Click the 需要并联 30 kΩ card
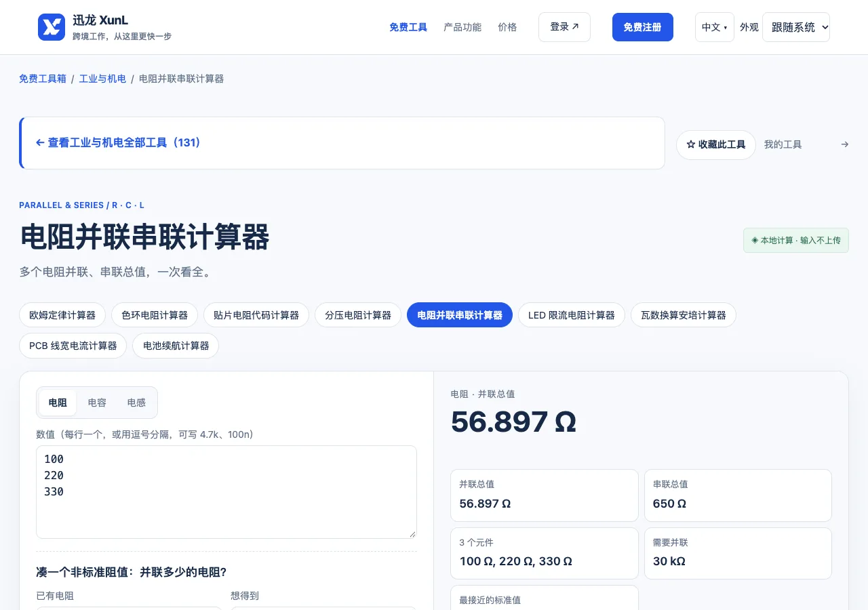This screenshot has width=868, height=610. pyautogui.click(x=738, y=554)
